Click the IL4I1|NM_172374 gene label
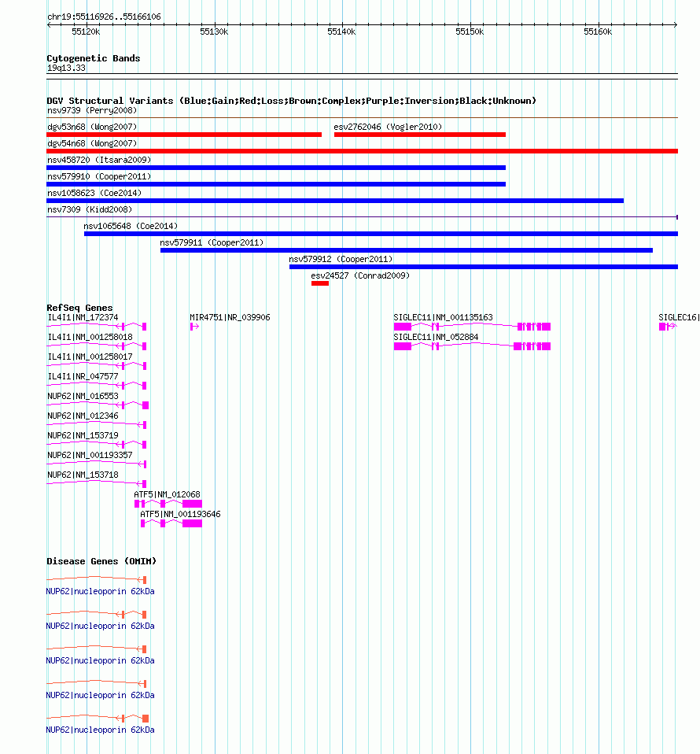 [x=83, y=317]
